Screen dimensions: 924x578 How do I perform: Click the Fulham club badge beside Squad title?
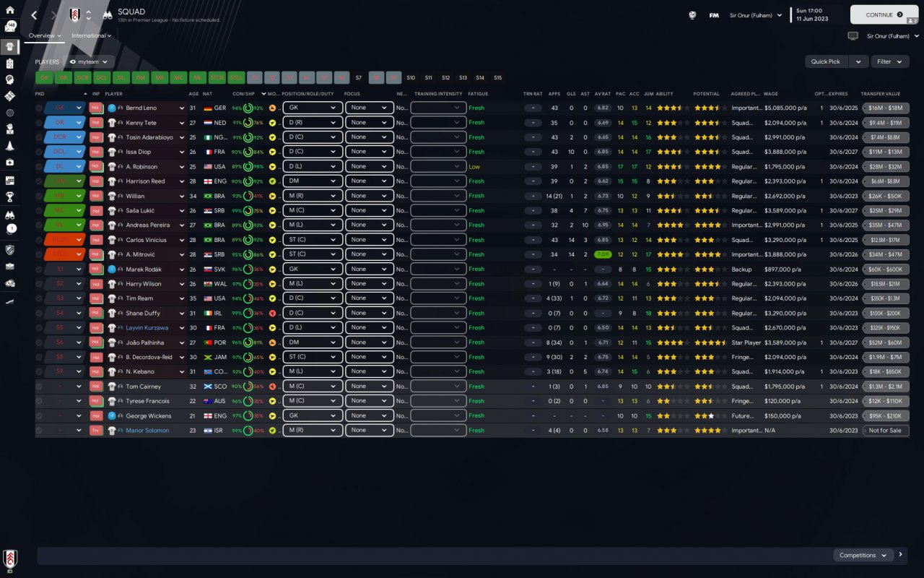(75, 15)
